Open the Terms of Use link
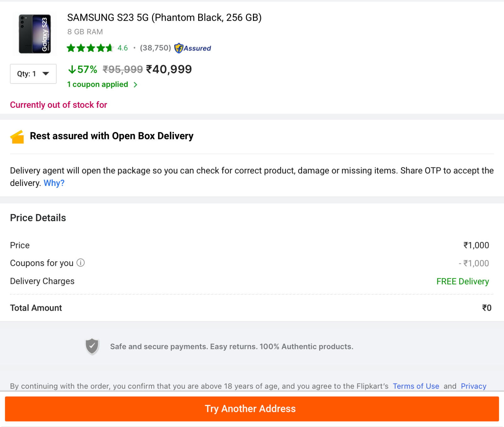This screenshot has width=504, height=427. click(416, 386)
